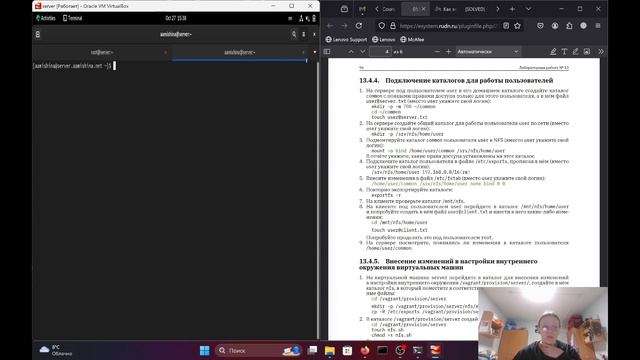Open the weather widget on taskbar
The image size is (640, 360).
(56, 351)
